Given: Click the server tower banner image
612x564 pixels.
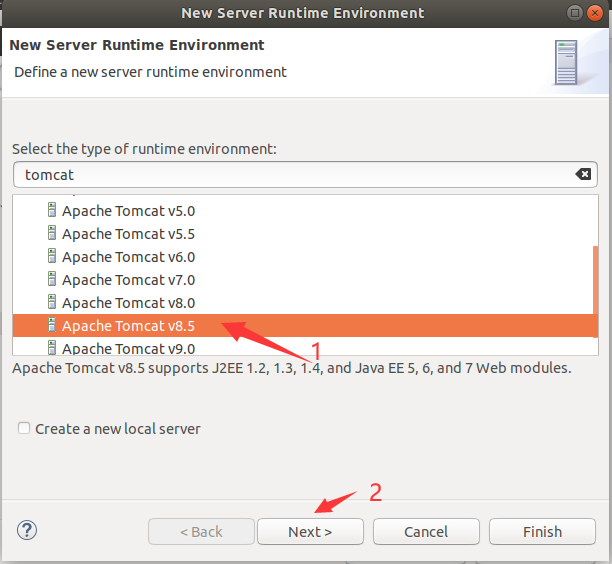Looking at the screenshot, I should click(x=566, y=62).
